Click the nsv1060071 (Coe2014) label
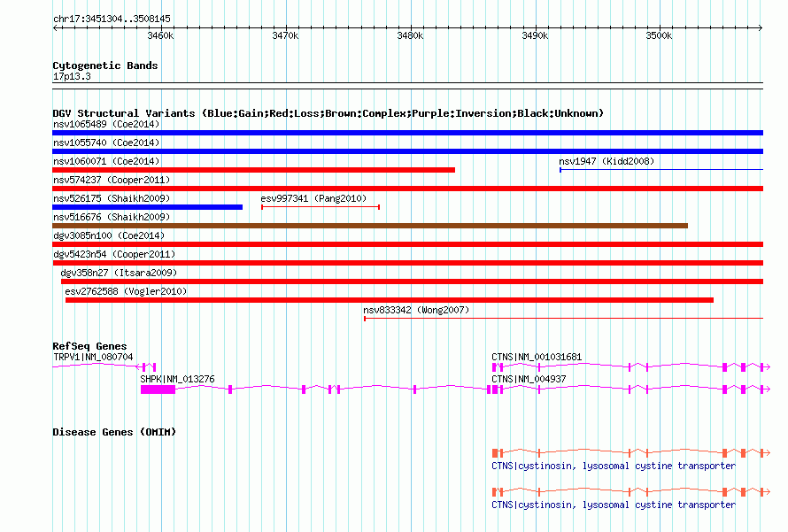Screen dimensions: 788x532 pos(106,161)
